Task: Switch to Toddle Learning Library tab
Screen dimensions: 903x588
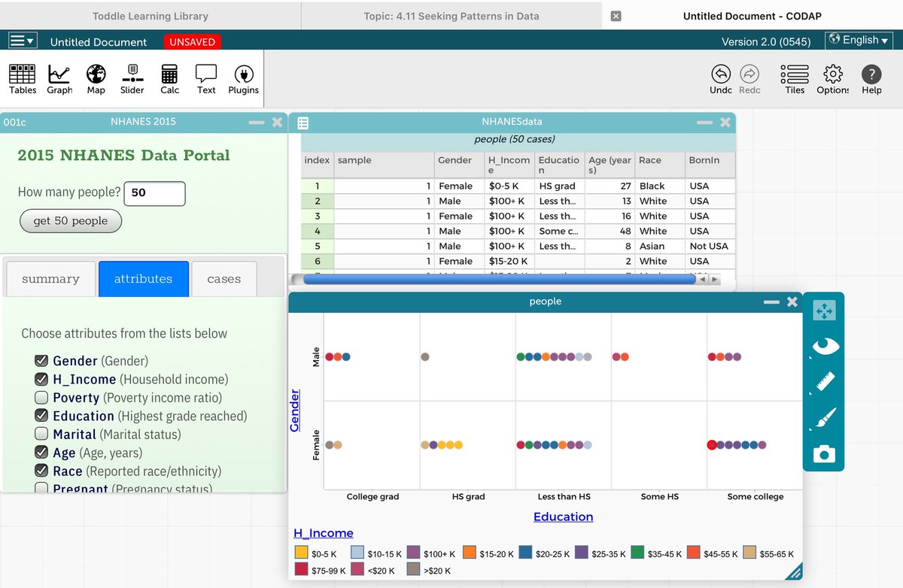Action: (x=150, y=16)
